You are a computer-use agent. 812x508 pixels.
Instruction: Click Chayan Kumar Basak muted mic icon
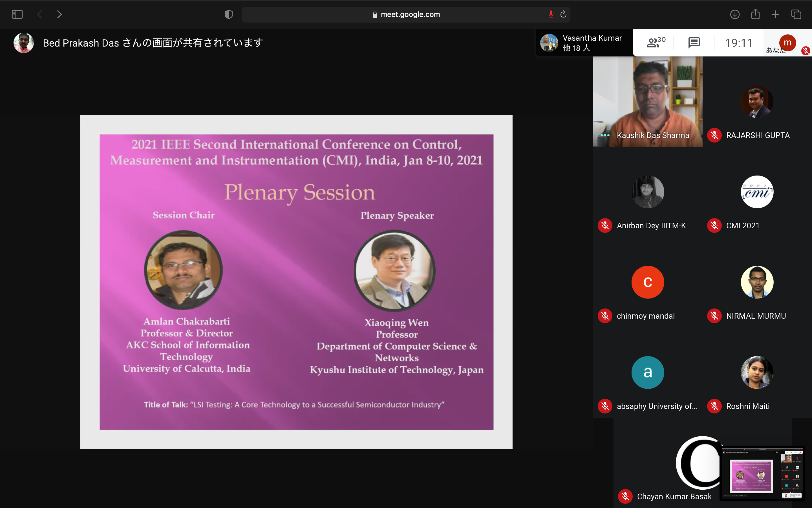pos(625,497)
